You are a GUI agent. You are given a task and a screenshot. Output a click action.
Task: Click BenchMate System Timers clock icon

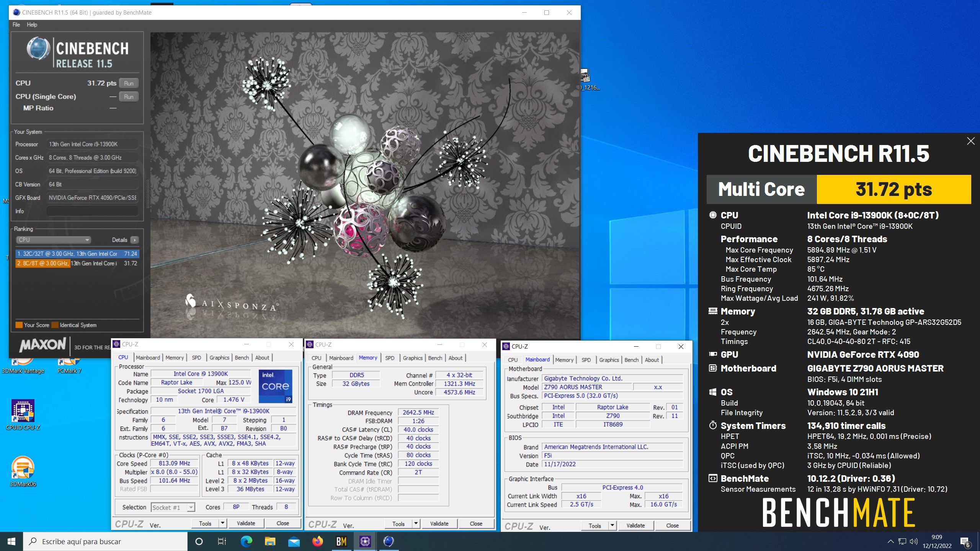[713, 425]
